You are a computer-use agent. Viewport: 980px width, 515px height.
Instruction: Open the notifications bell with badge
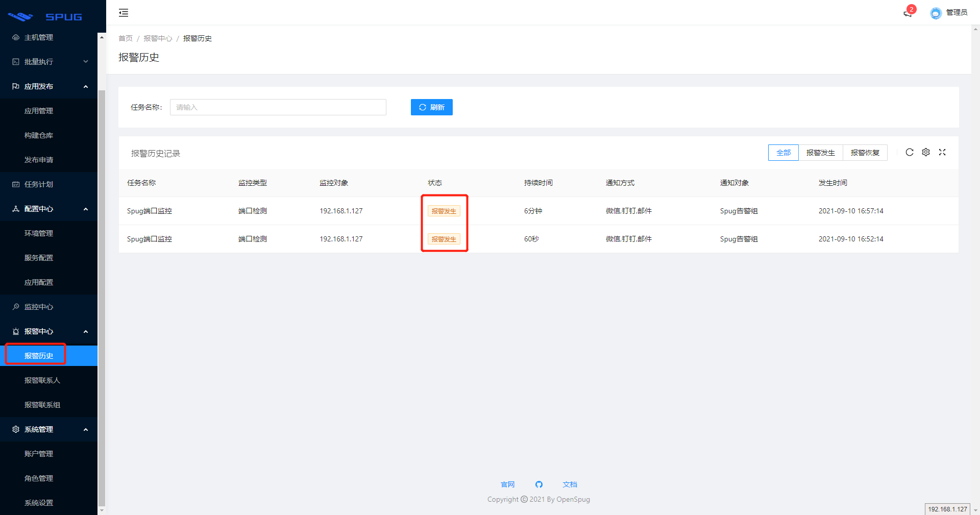coord(909,12)
